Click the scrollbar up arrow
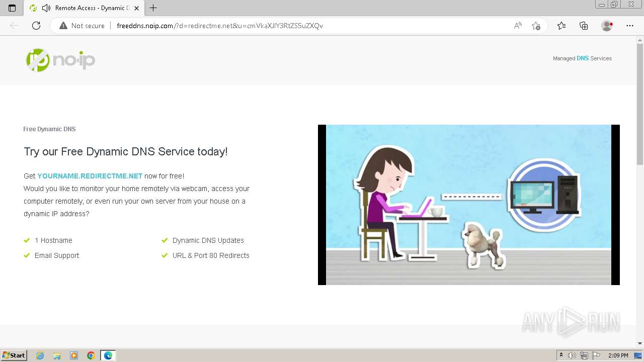 pos(640,40)
